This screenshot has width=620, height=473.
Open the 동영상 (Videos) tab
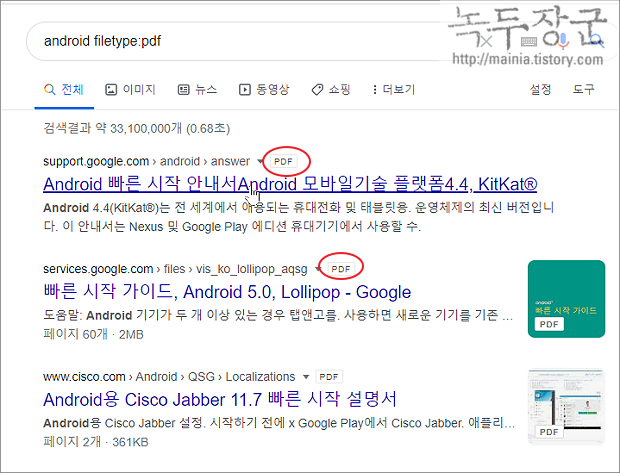click(x=264, y=90)
